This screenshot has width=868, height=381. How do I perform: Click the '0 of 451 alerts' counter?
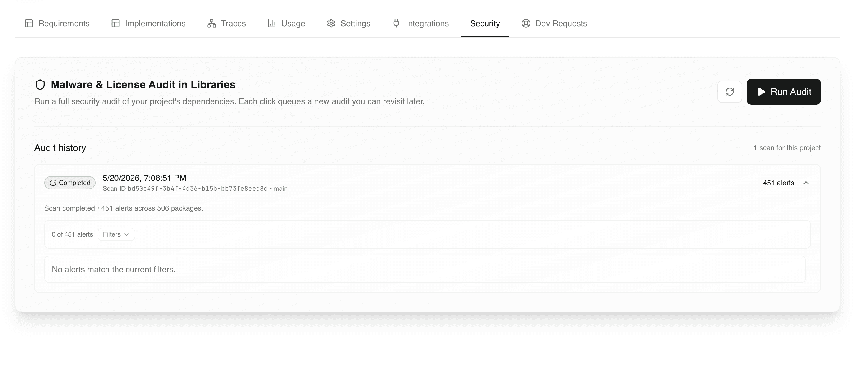pos(73,234)
